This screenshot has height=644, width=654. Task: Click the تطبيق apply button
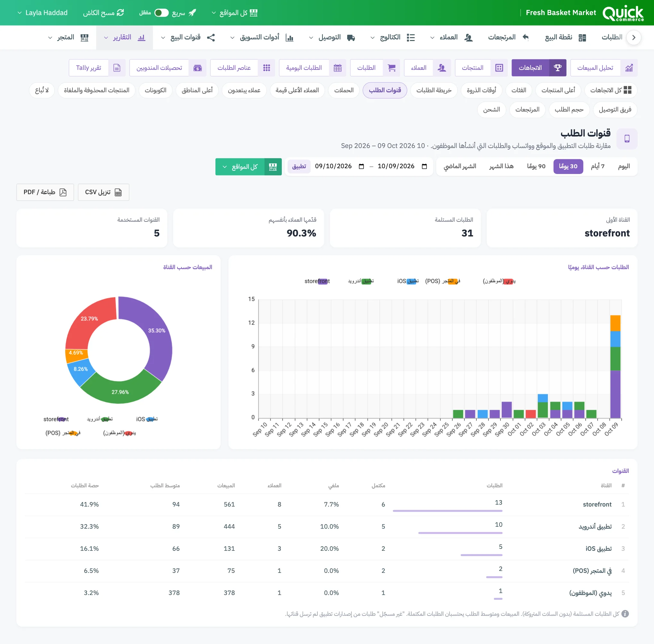299,166
